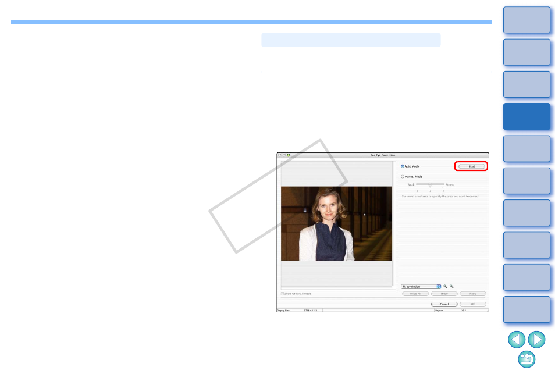Click the Undo All button
The width and height of the screenshot is (555, 392).
coord(415,294)
